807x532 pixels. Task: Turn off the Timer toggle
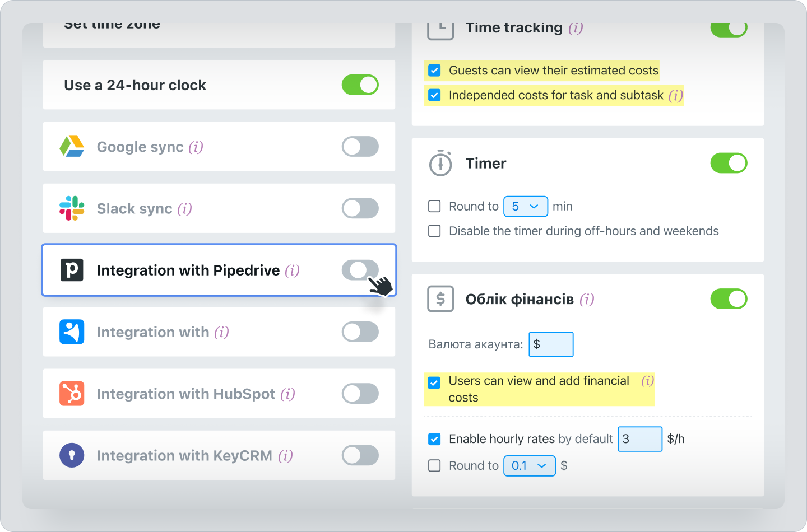729,163
